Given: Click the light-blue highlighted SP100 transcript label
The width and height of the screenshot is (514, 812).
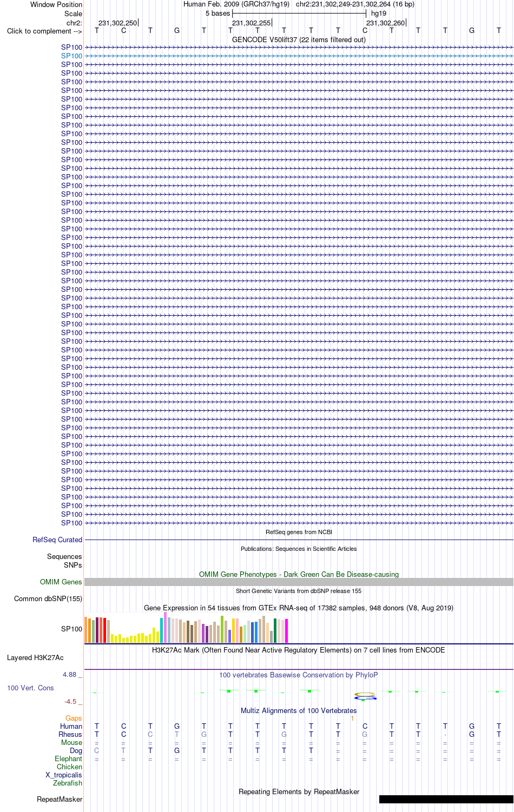Looking at the screenshot, I should tap(71, 56).
